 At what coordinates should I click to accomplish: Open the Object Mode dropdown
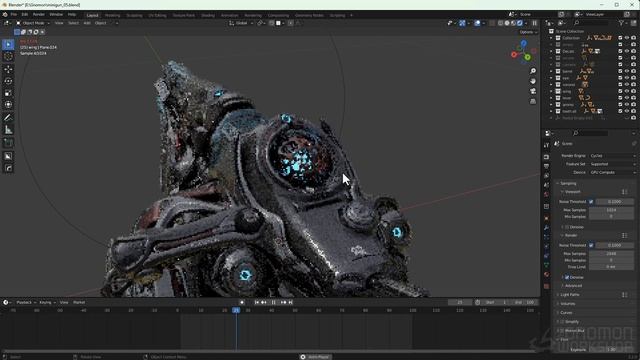tap(33, 23)
